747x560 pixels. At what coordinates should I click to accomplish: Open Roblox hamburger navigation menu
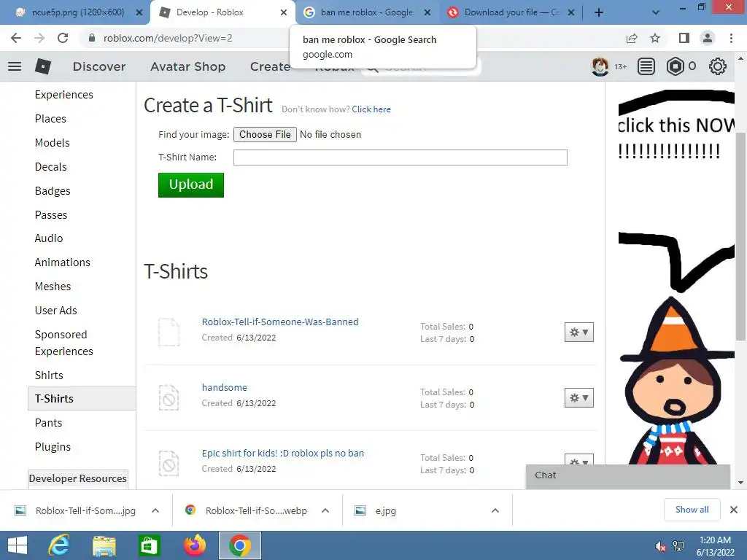(x=15, y=66)
